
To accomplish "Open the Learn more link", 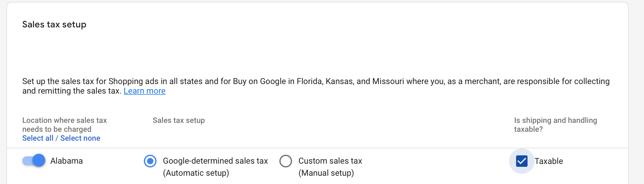I will tap(144, 91).
